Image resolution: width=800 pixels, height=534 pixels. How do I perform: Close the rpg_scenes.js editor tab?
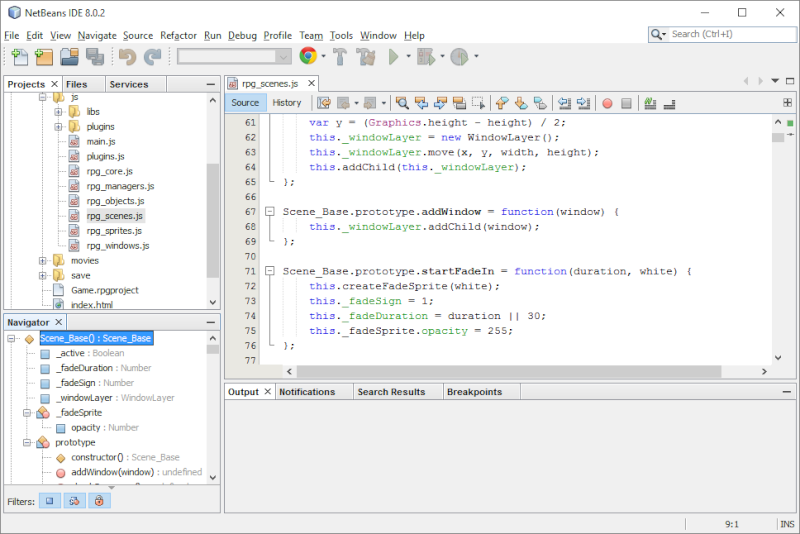[311, 83]
